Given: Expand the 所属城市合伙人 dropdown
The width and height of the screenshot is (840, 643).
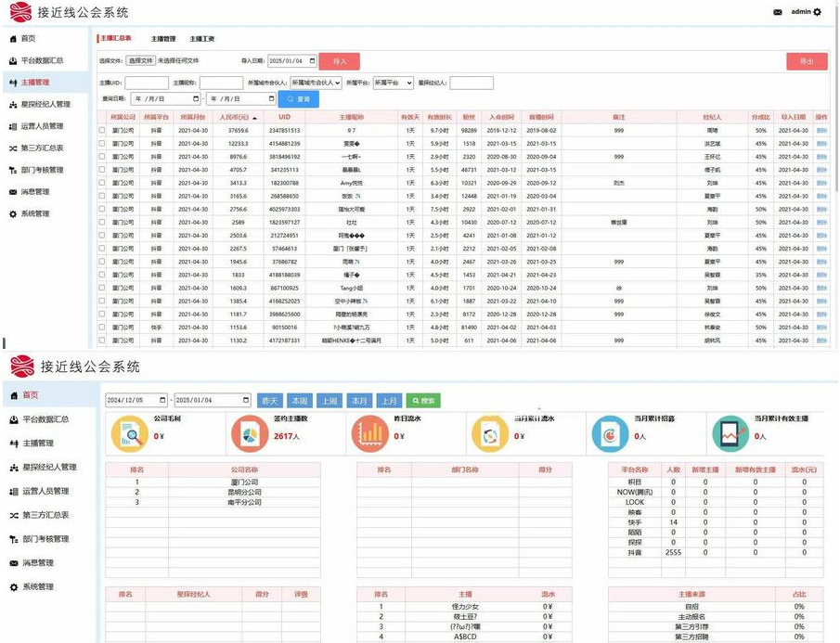Looking at the screenshot, I should click(316, 83).
